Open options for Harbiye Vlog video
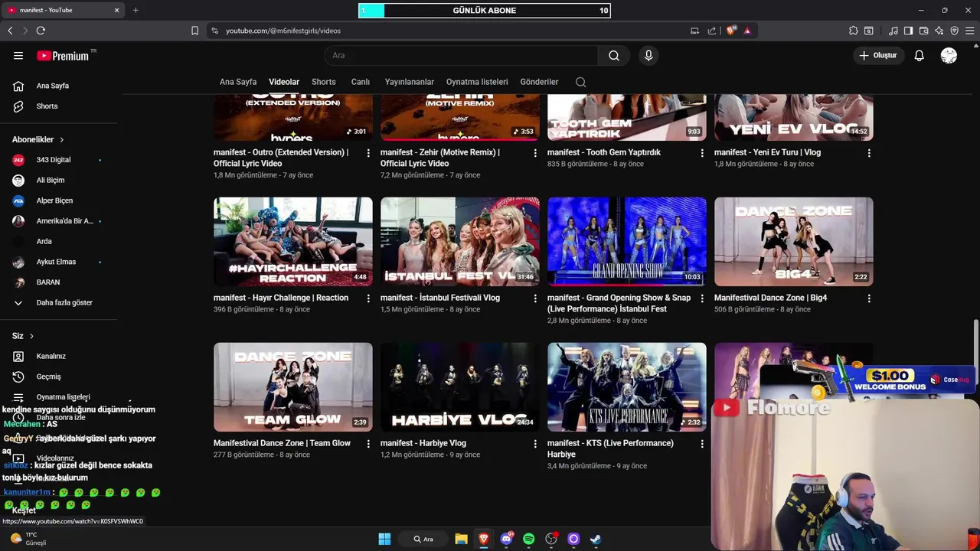The height and width of the screenshot is (551, 980). [x=535, y=444]
